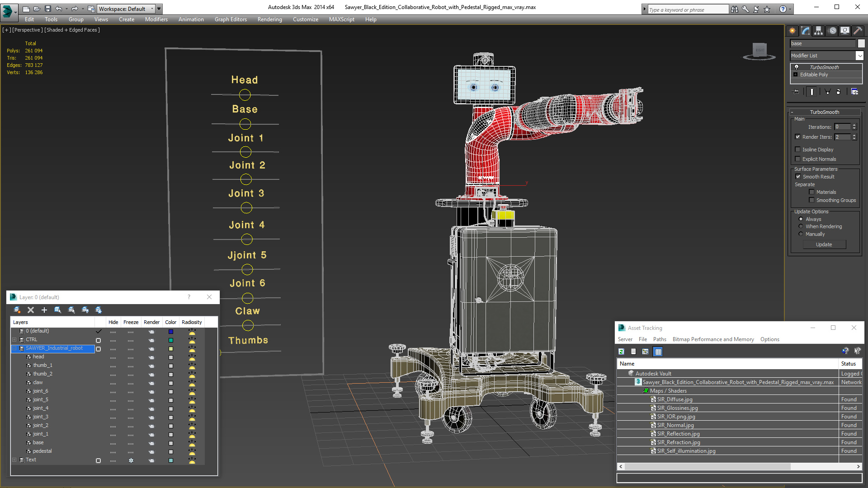Screen dimensions: 868x488
Task: Click the New Scene icon
Action: click(x=26, y=9)
